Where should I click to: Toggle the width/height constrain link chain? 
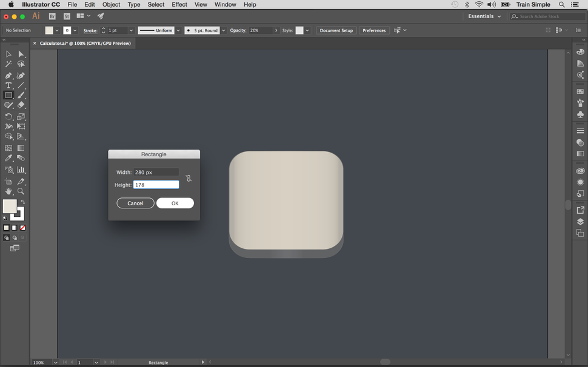click(188, 178)
